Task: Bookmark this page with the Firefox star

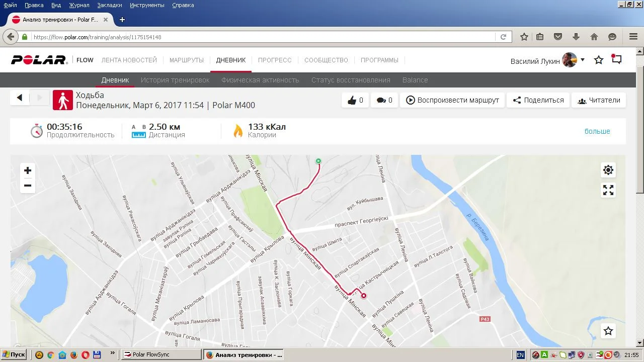Action: (x=524, y=37)
